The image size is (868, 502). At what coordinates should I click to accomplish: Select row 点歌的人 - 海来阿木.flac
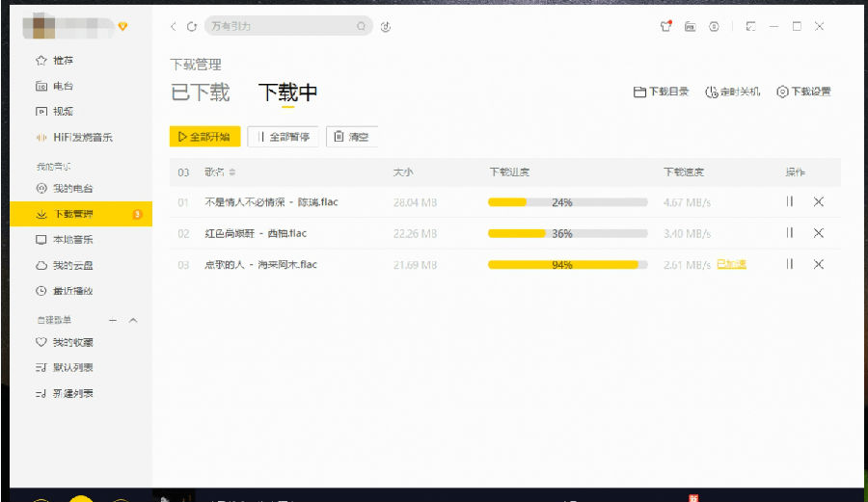coord(504,264)
